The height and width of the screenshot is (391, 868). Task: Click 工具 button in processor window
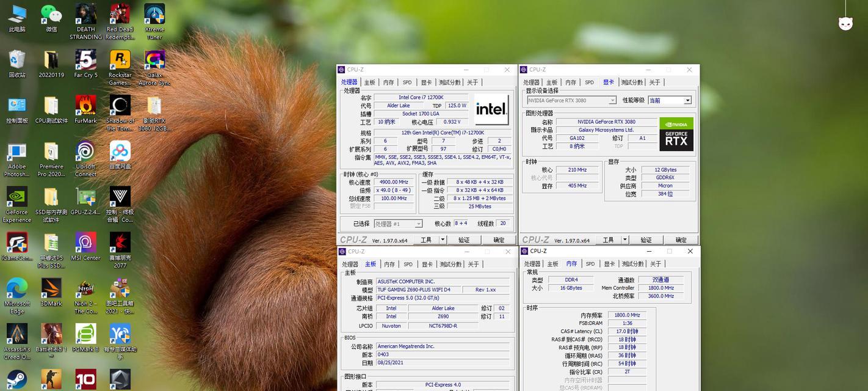pyautogui.click(x=426, y=240)
